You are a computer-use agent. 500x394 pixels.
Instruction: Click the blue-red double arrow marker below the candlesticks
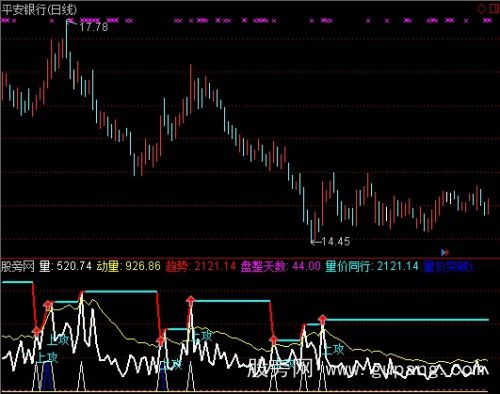point(445,252)
